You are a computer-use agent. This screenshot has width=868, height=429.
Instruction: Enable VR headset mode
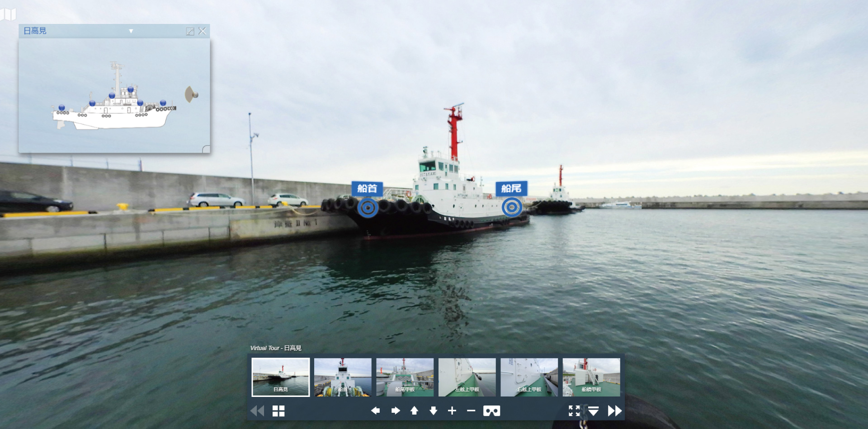click(x=491, y=411)
